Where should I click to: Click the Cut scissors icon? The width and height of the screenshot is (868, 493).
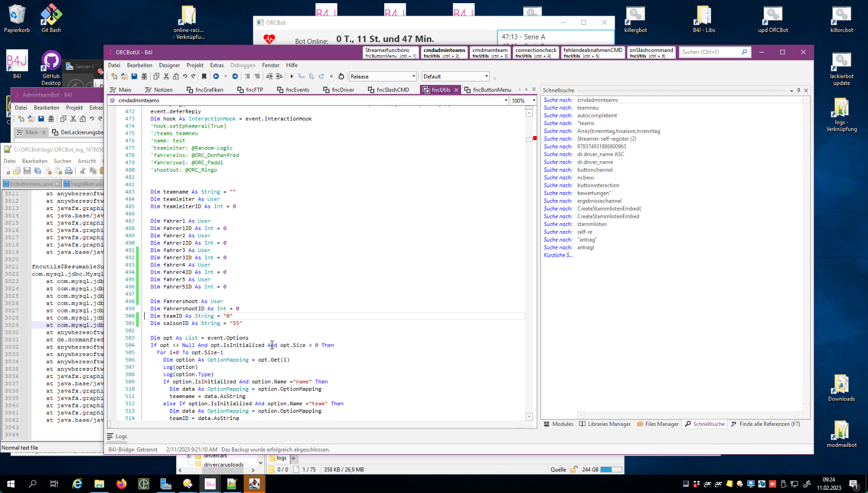point(166,77)
